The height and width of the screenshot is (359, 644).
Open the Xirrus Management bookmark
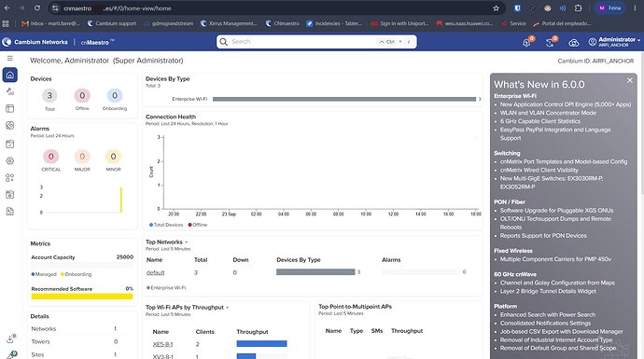pos(229,24)
